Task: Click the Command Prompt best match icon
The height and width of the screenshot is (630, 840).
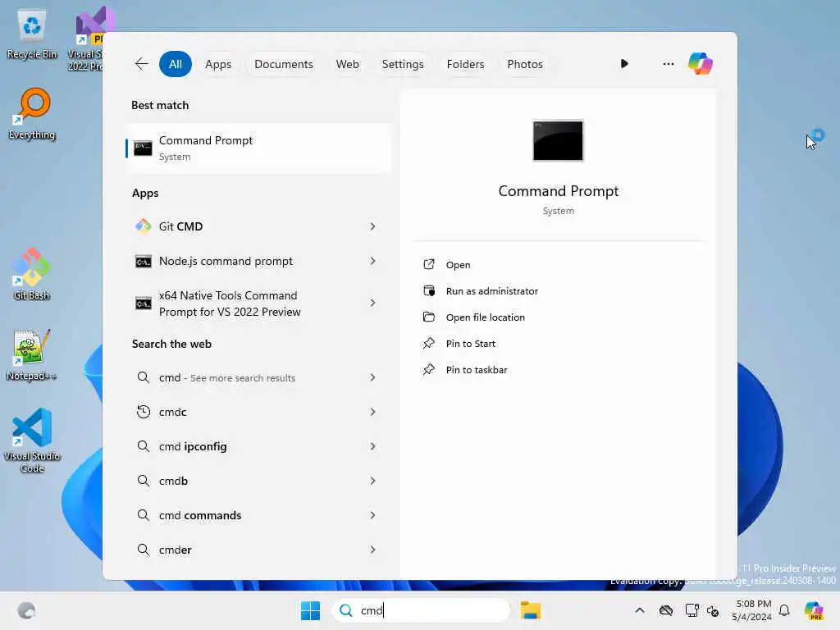Action: pyautogui.click(x=143, y=148)
